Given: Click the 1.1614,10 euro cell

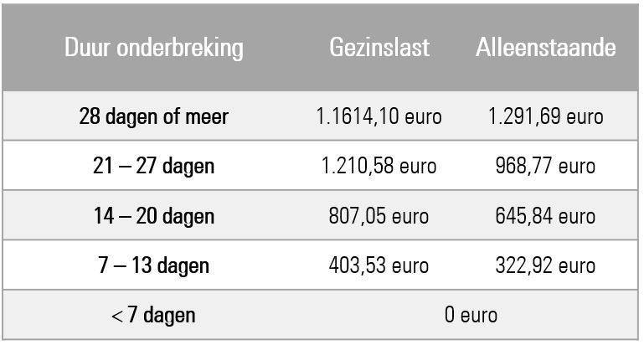Looking at the screenshot, I should pyautogui.click(x=379, y=116).
